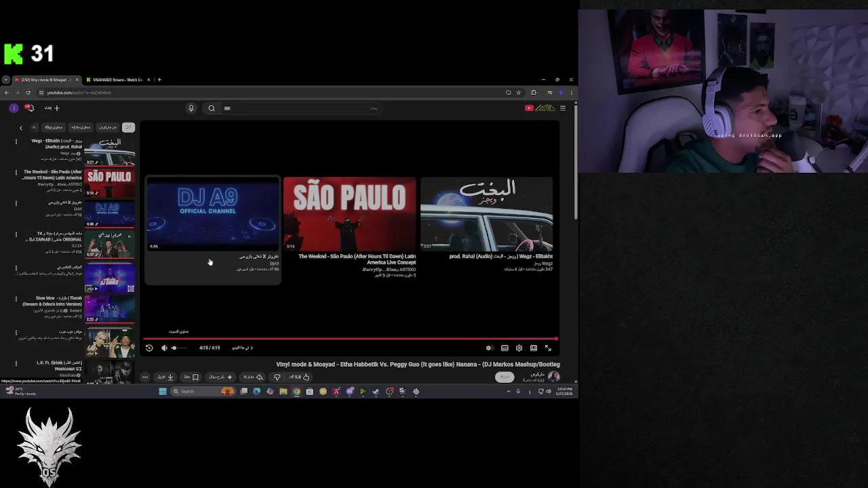Click the subscribe button next to the channel avatar
The width and height of the screenshot is (868, 488).
tap(505, 377)
